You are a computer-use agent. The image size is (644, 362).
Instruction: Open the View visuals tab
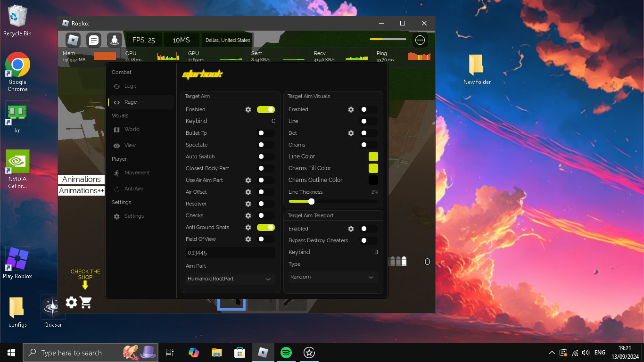point(141,145)
